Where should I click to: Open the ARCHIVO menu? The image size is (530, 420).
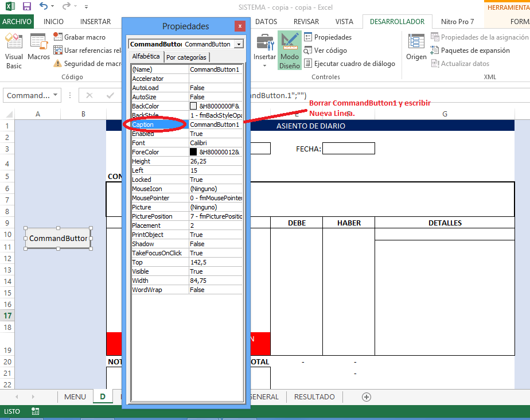(17, 22)
